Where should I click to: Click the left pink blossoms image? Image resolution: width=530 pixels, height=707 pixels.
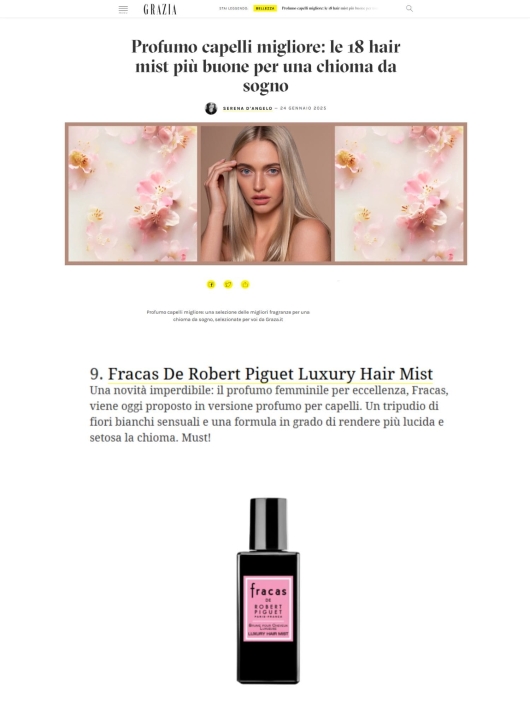[x=133, y=193]
